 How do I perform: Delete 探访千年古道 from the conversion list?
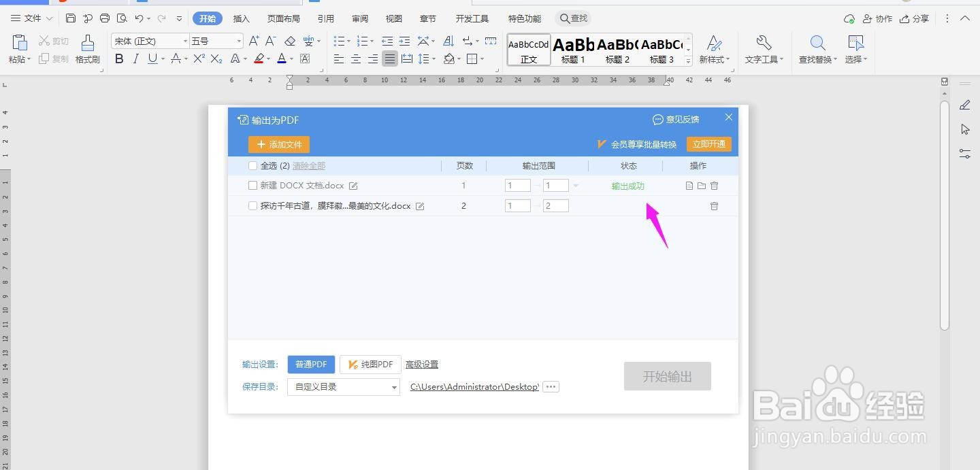point(714,205)
